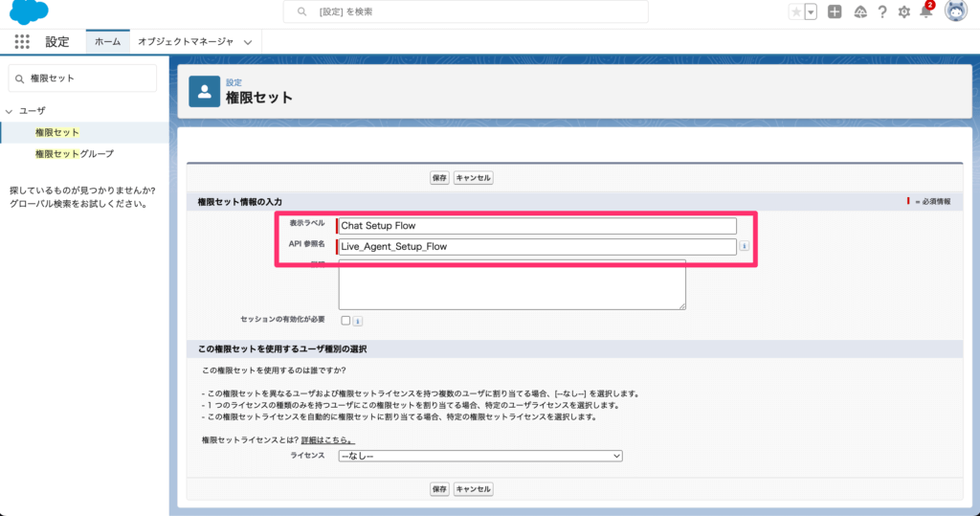Open the favorites list dropdown arrow
This screenshot has height=516, width=980.
tap(811, 11)
